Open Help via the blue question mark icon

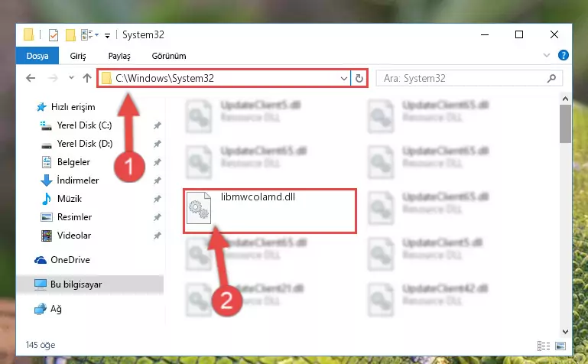click(x=563, y=56)
